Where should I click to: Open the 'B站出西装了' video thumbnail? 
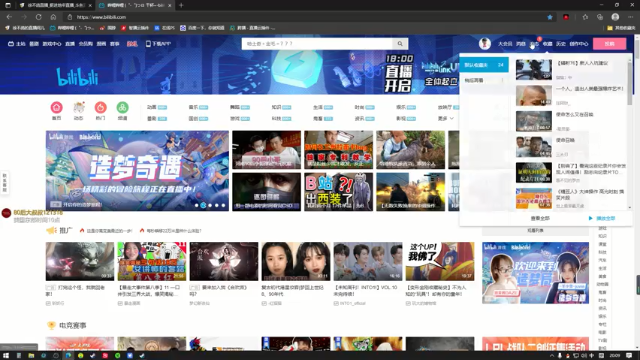pyautogui.click(x=338, y=192)
